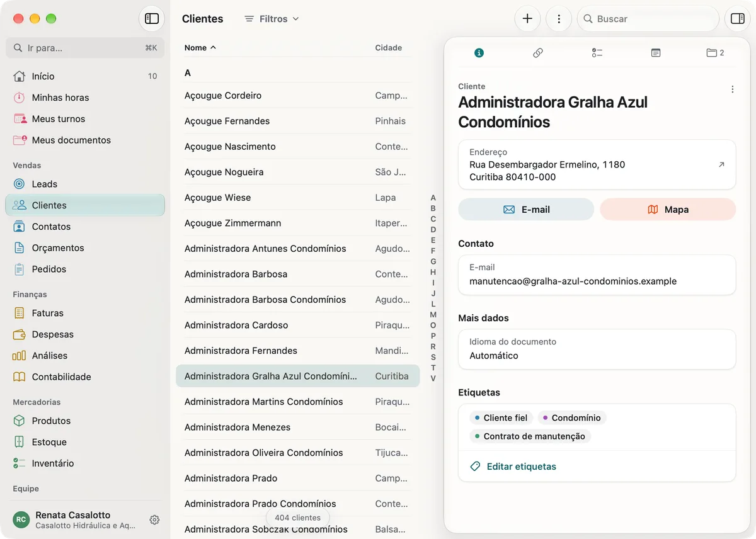Open Meus documentos in sidebar
The image size is (756, 539).
point(85,140)
